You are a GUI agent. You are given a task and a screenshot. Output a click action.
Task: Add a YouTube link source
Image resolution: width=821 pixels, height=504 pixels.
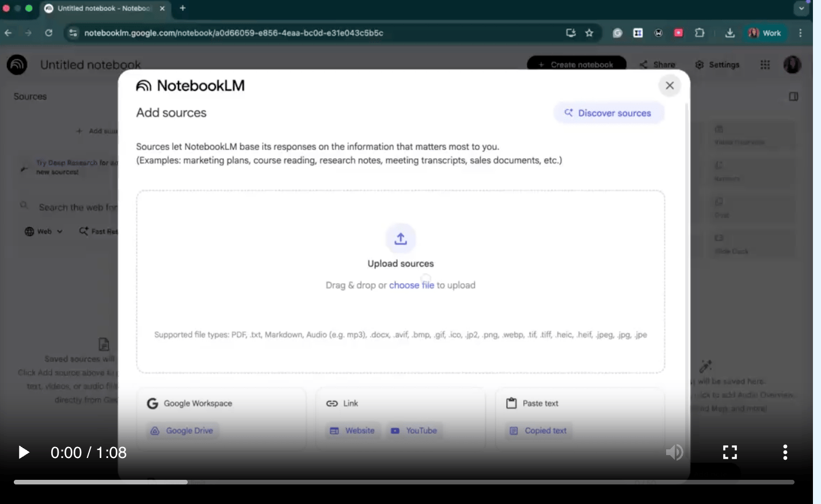pos(414,430)
